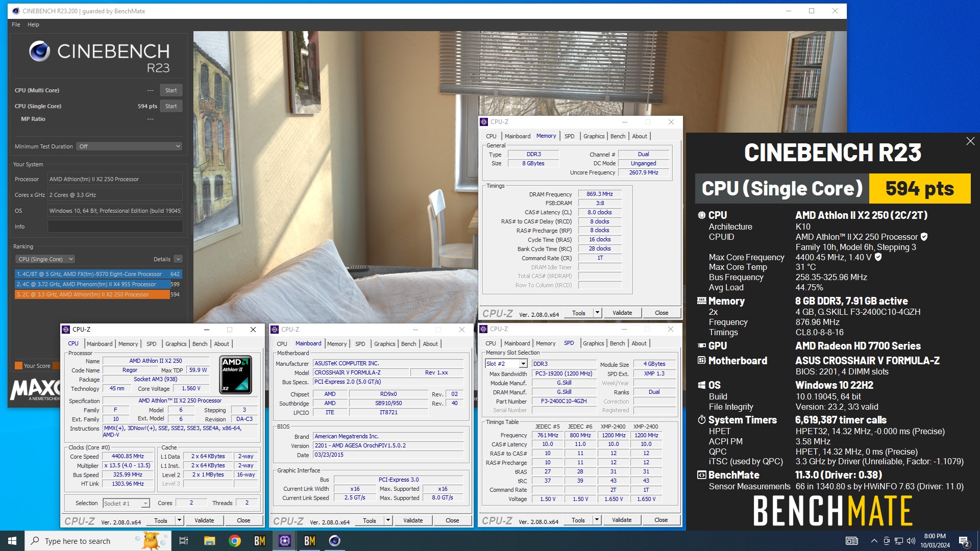Select the AMD FX-9370 ranking entry
The height and width of the screenshot is (551, 980).
click(x=98, y=274)
